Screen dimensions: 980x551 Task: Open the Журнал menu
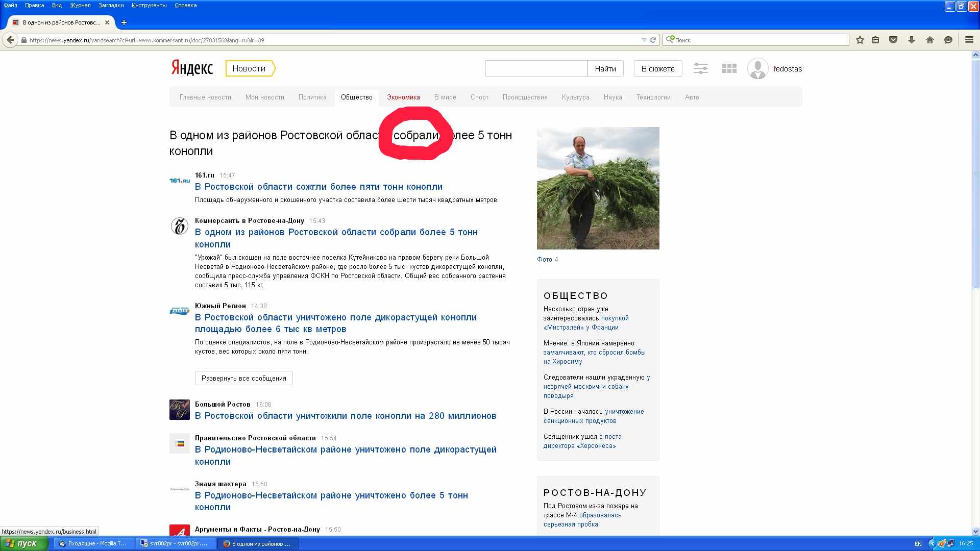click(x=80, y=5)
